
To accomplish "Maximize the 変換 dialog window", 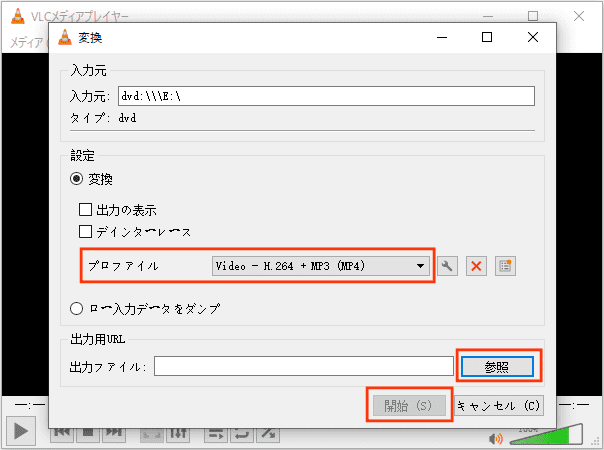I will 487,37.
